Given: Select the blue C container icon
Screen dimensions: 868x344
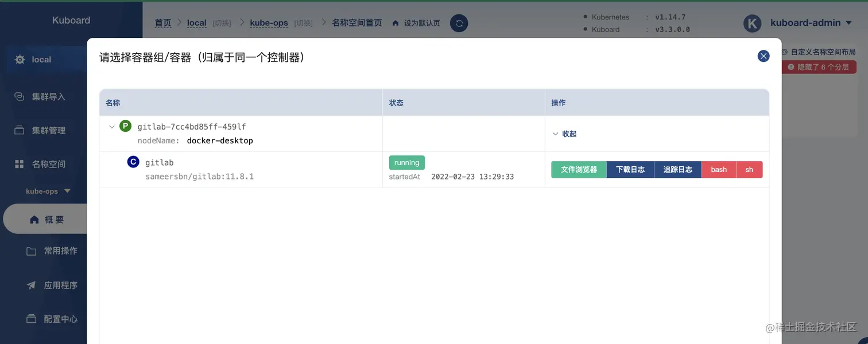Looking at the screenshot, I should (133, 162).
